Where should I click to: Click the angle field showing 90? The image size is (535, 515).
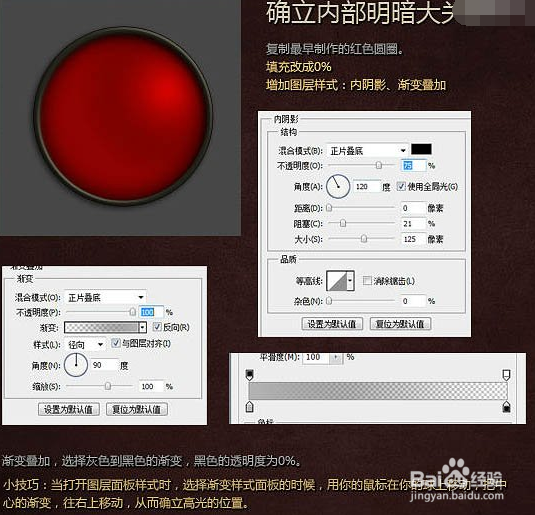105,365
